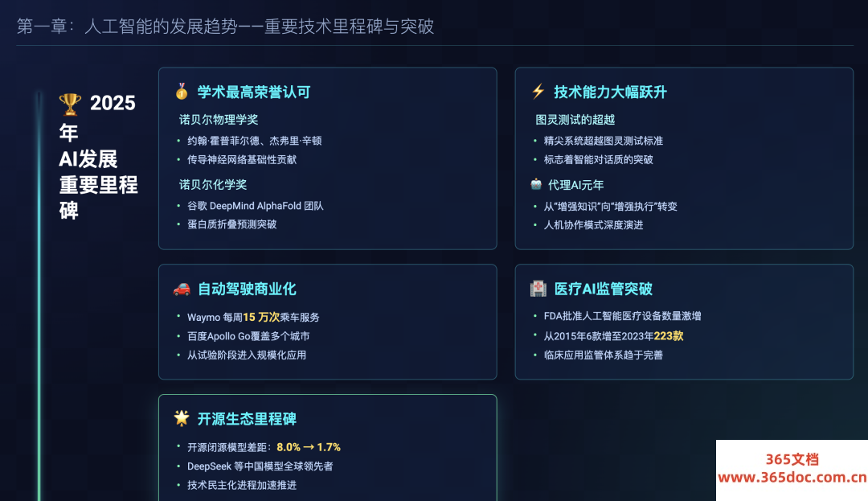The image size is (868, 501).
Task: Click the 诺贝尔化学奖 subheading
Action: coord(212,184)
